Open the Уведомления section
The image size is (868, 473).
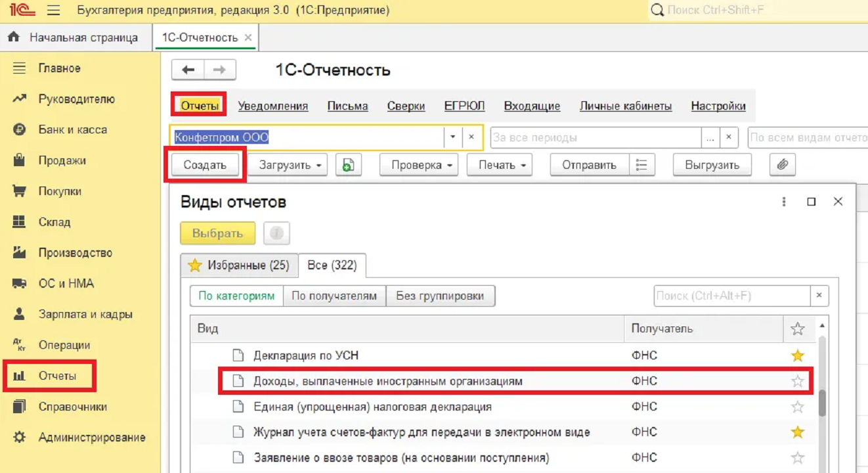[273, 106]
